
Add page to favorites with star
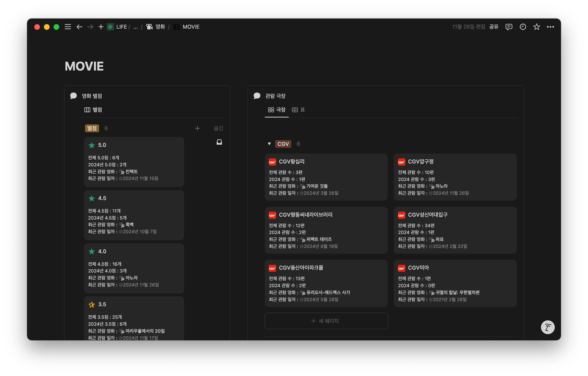coord(536,27)
